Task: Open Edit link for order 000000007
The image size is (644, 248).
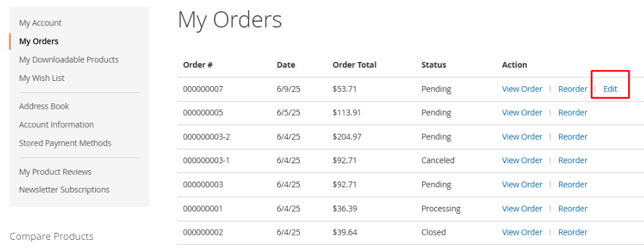Action: 610,89
